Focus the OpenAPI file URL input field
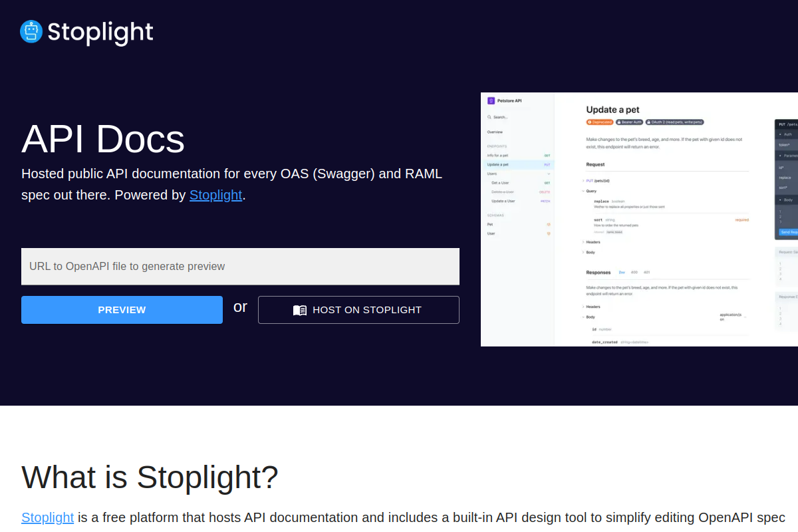 tap(240, 266)
